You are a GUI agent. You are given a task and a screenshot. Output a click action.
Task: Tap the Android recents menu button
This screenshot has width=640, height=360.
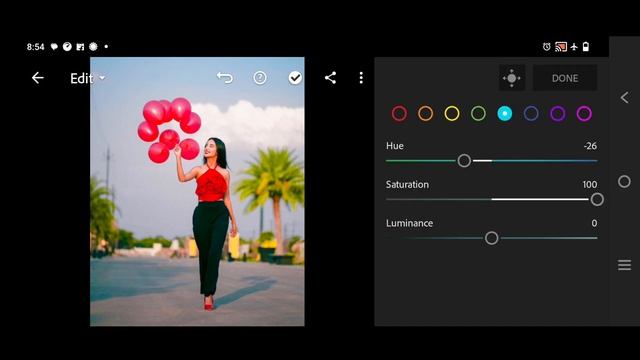click(x=624, y=265)
